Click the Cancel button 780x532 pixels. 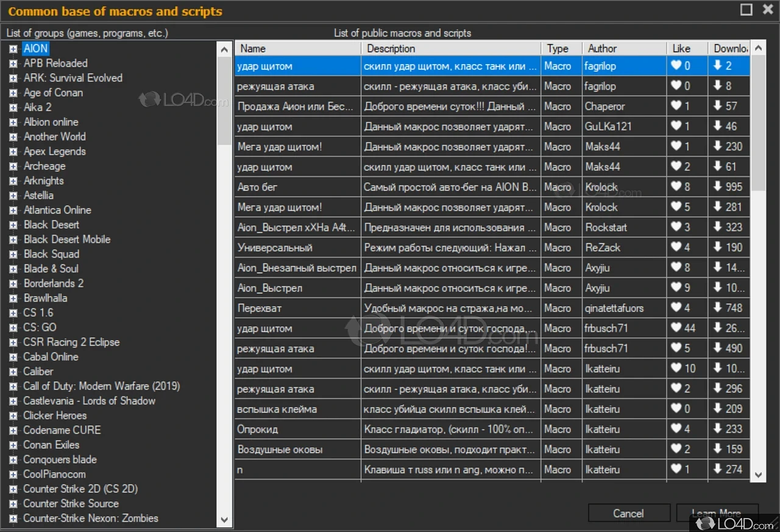point(629,513)
